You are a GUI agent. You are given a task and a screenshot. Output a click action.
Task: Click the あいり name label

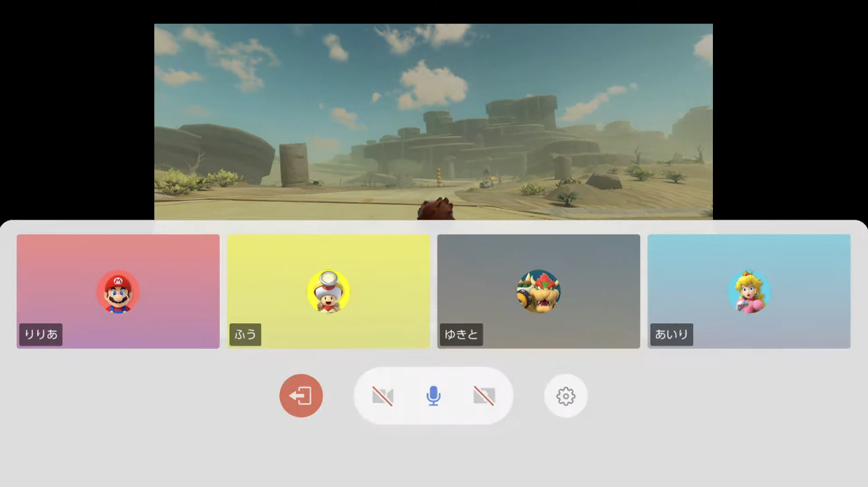tap(672, 335)
